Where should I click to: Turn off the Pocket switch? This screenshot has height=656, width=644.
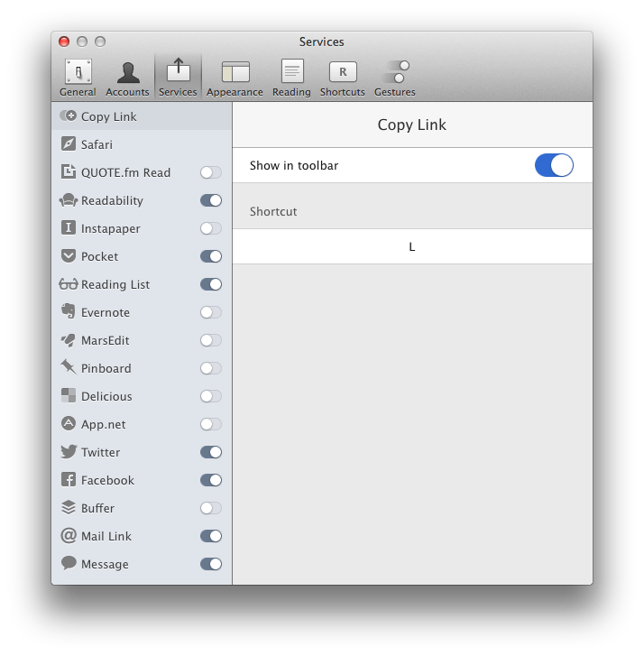pyautogui.click(x=211, y=256)
